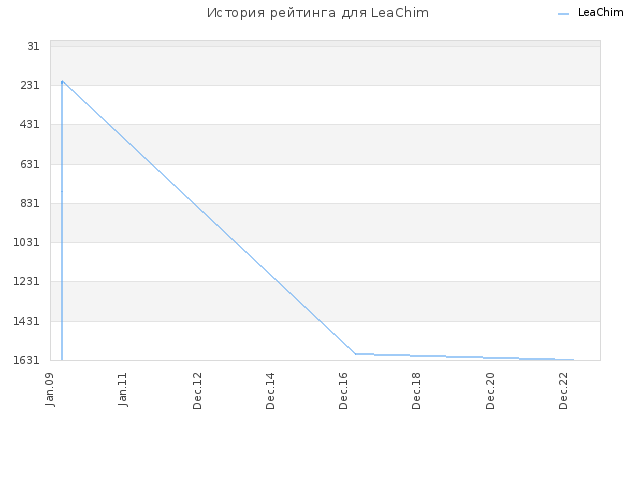Click the Dec.12 x-axis label
The width and height of the screenshot is (640, 480).
197,391
